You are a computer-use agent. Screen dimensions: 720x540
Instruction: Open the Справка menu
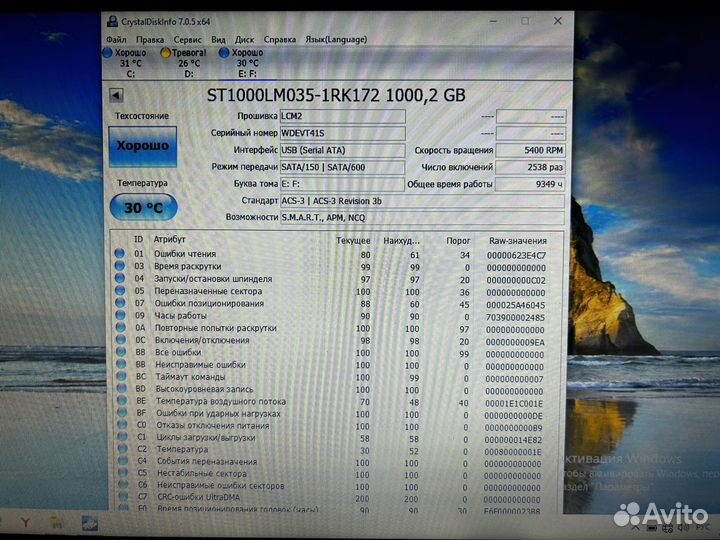(280, 40)
